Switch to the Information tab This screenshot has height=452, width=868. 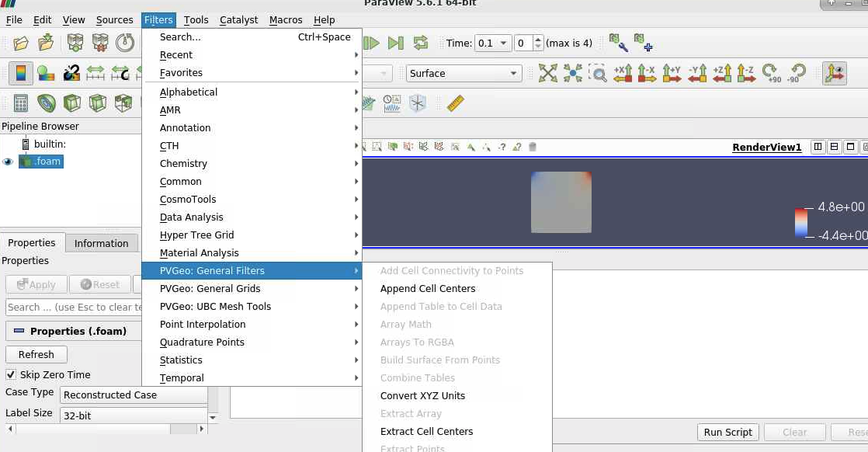pos(101,243)
